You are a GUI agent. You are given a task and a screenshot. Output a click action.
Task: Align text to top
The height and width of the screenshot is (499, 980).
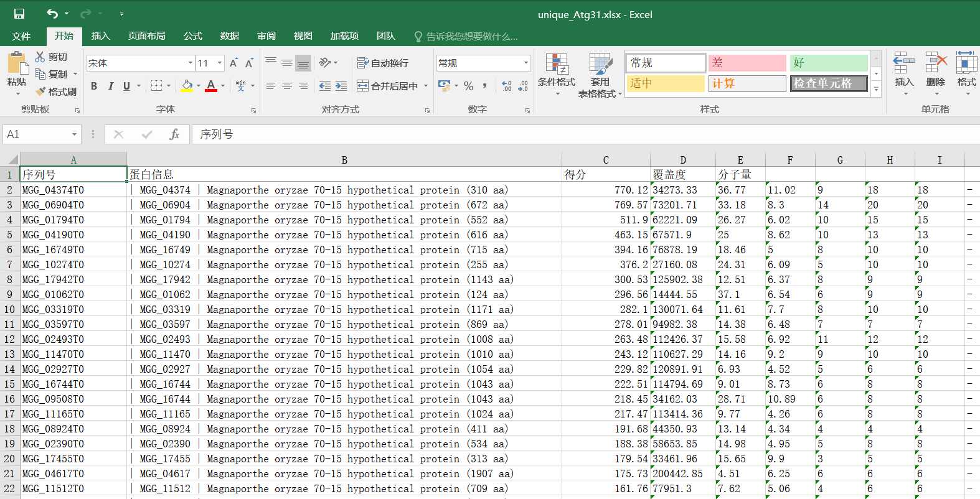[271, 62]
